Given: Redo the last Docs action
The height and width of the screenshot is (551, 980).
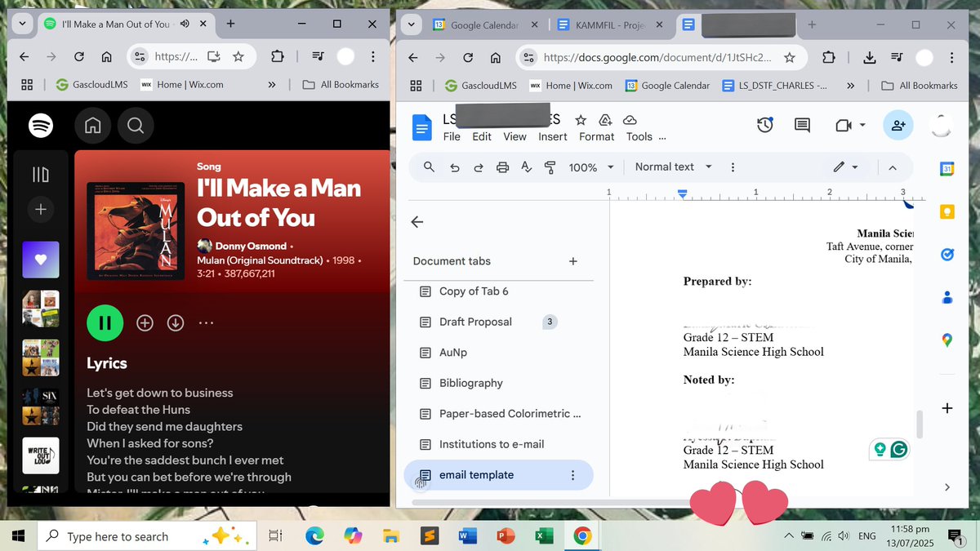Looking at the screenshot, I should click(x=479, y=167).
